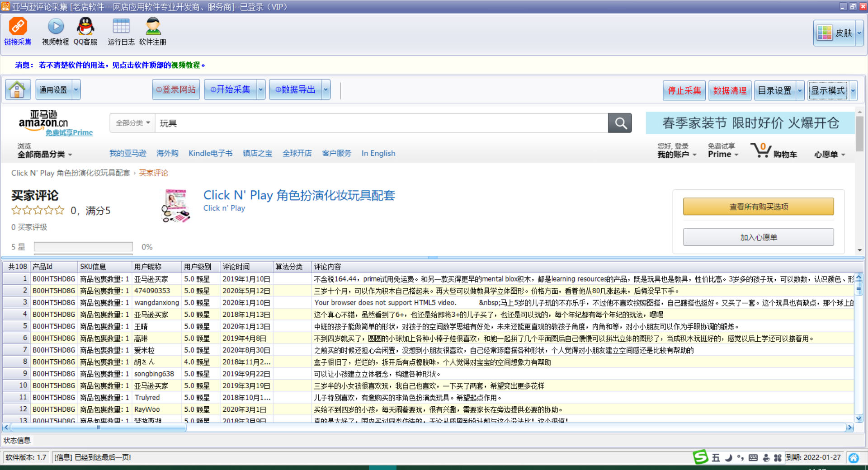Expand the 目录设置 dropdown arrow
The image size is (868, 470).
800,90
